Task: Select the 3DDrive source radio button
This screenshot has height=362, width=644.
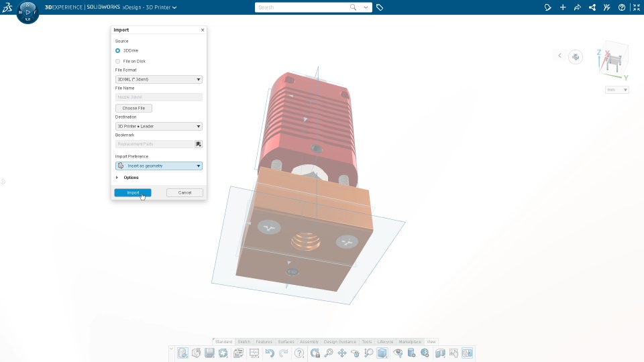Action: point(118,50)
